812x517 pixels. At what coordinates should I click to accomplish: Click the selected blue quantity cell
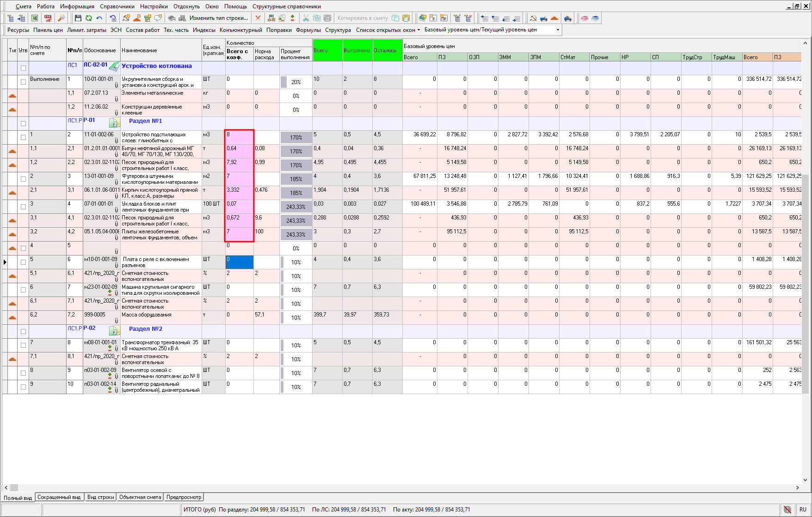pos(239,262)
